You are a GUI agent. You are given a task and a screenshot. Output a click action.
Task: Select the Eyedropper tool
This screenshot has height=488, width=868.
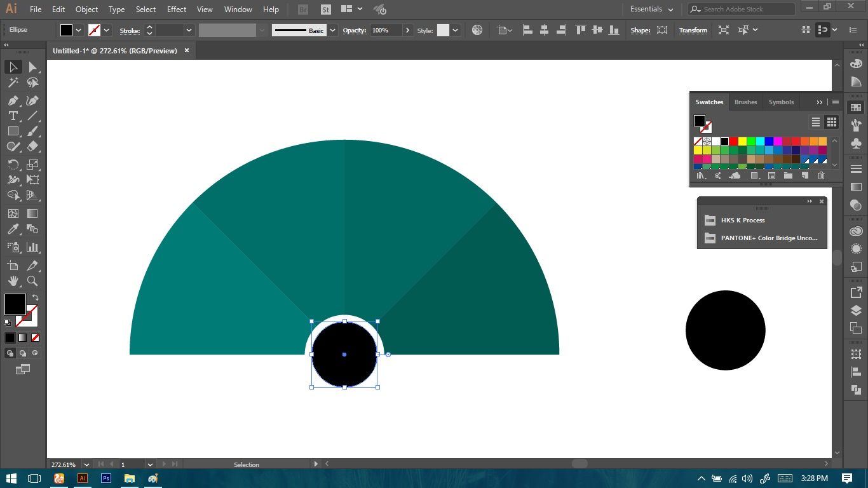(13, 229)
